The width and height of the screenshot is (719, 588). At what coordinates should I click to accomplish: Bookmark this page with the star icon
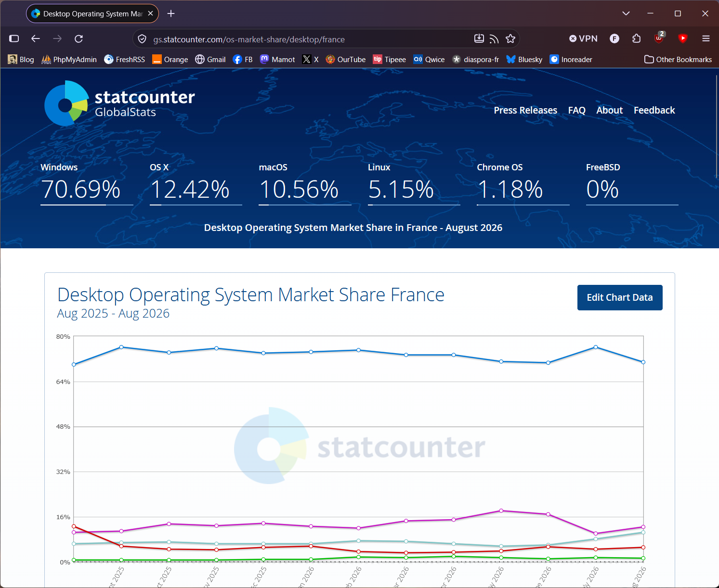[510, 39]
